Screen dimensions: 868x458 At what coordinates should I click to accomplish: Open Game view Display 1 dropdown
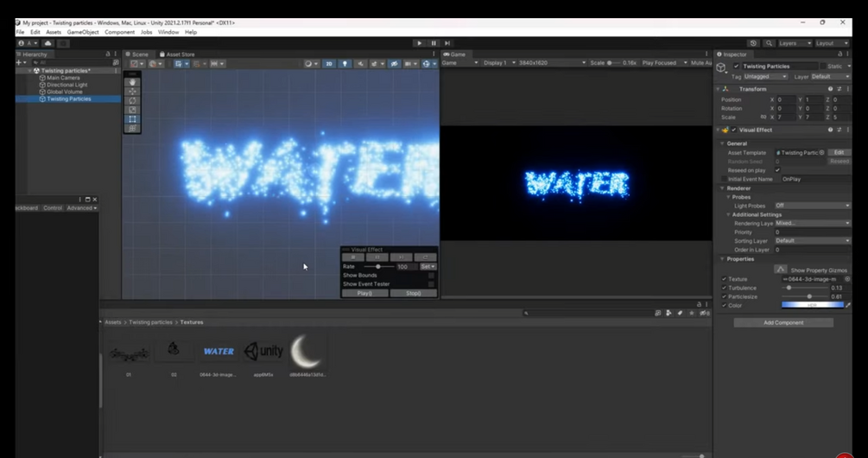[499, 63]
